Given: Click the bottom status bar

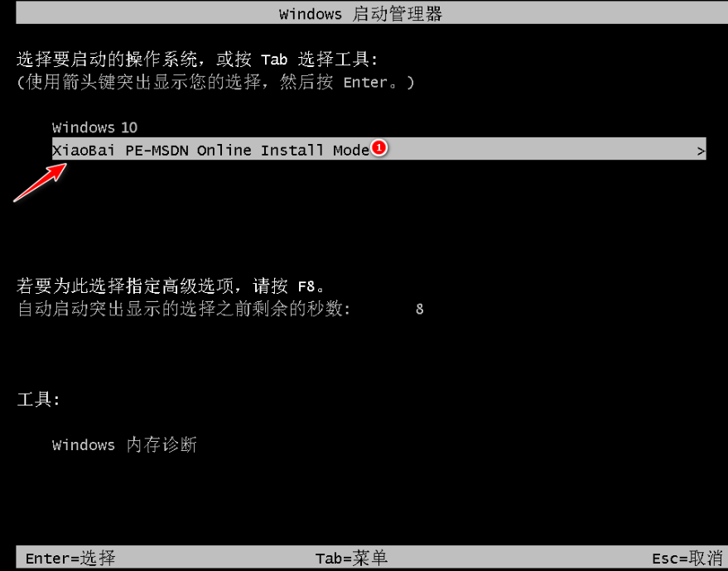Looking at the screenshot, I should coord(372,558).
